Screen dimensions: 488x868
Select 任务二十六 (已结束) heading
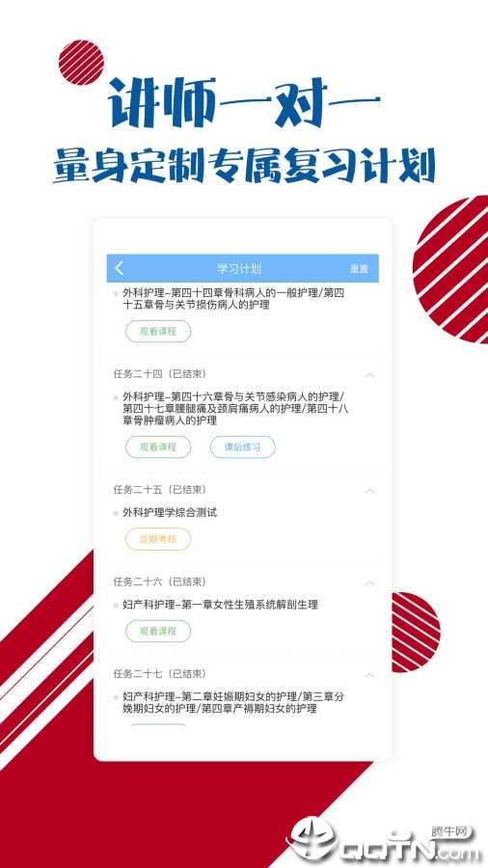[160, 583]
